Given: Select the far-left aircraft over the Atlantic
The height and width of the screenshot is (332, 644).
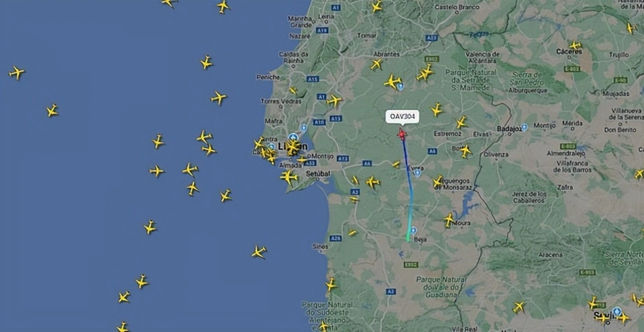Looking at the screenshot, I should tap(16, 72).
